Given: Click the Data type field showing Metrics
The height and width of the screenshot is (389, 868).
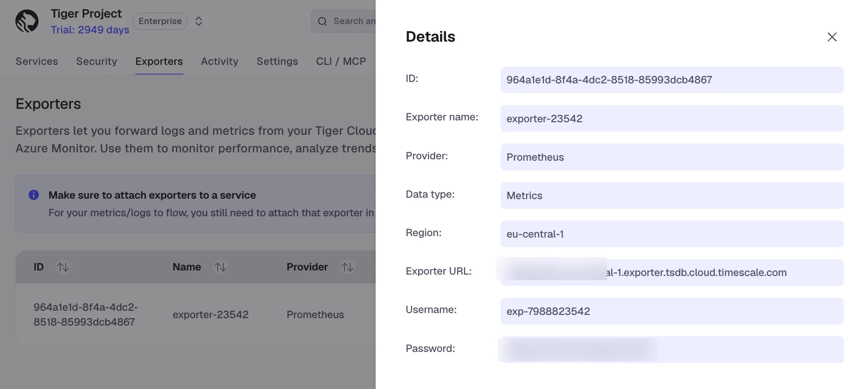Looking at the screenshot, I should [672, 195].
